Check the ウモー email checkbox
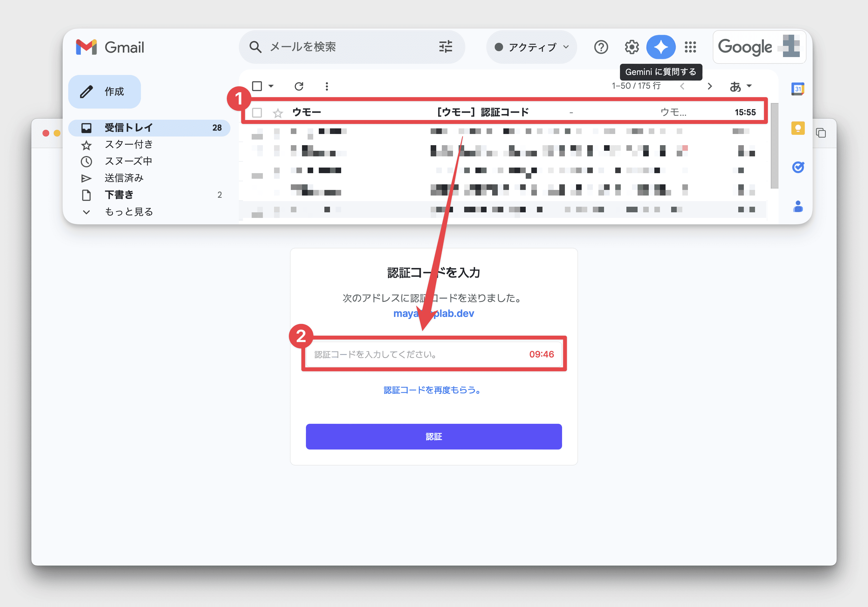Image resolution: width=868 pixels, height=607 pixels. click(x=257, y=112)
